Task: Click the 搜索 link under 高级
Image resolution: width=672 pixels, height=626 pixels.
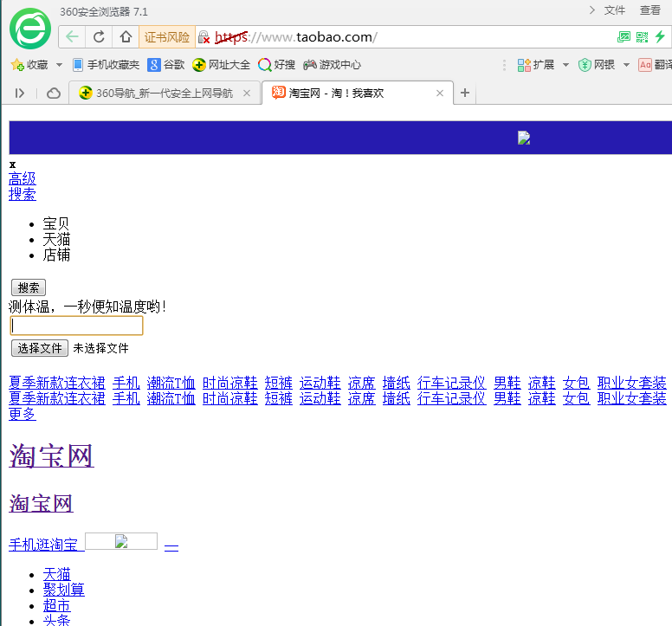Action: click(23, 194)
